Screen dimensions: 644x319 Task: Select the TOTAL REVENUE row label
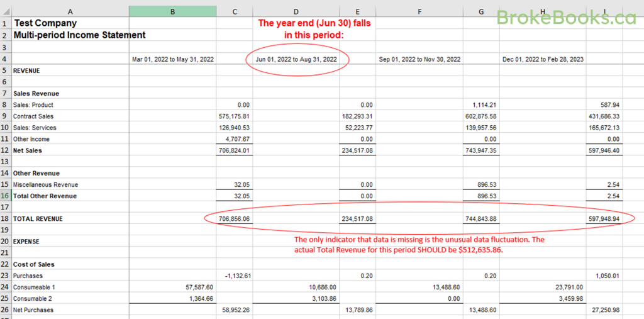[x=38, y=219]
